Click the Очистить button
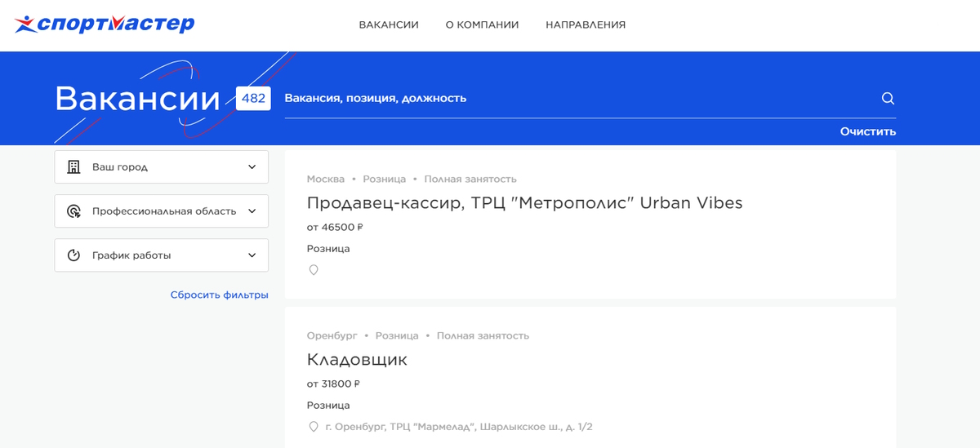The width and height of the screenshot is (980, 448). pos(868,131)
